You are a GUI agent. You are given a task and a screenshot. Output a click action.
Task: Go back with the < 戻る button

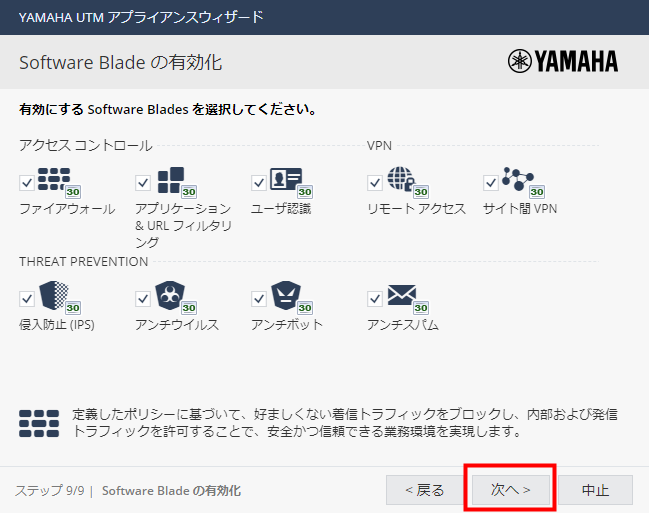click(425, 490)
